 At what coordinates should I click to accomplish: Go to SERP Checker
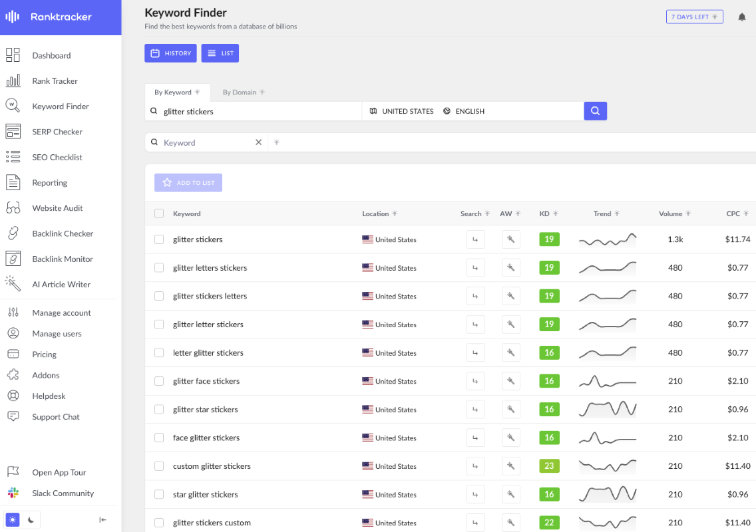57,132
